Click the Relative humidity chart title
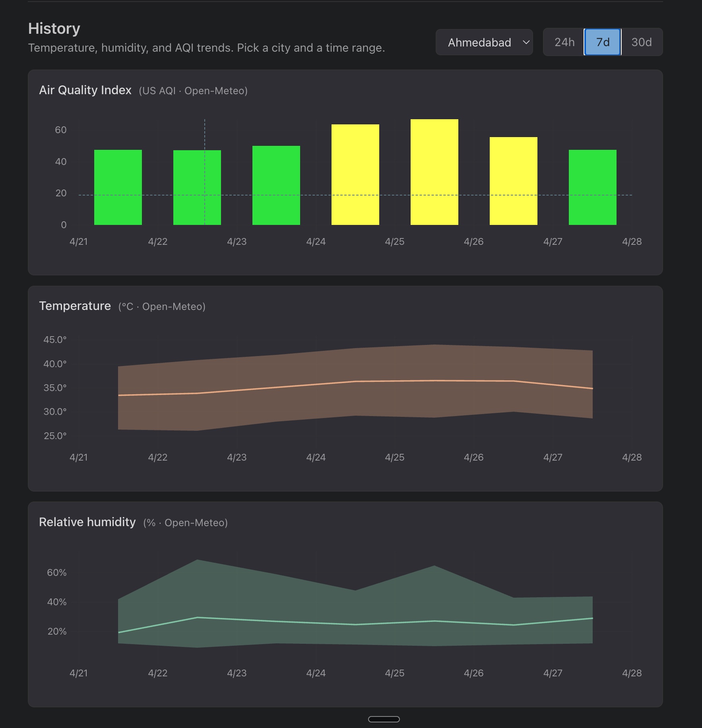The image size is (702, 728). pos(87,522)
